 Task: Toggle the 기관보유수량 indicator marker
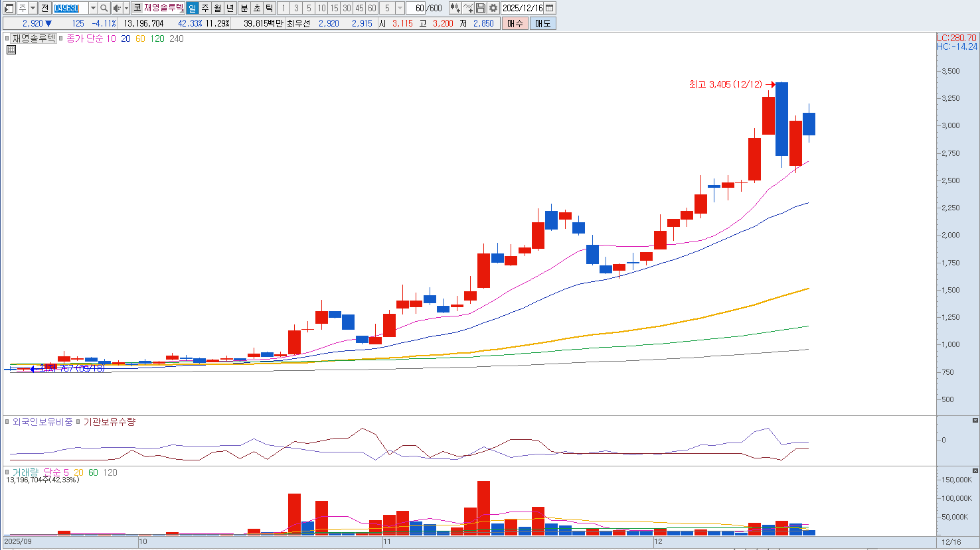[78, 422]
